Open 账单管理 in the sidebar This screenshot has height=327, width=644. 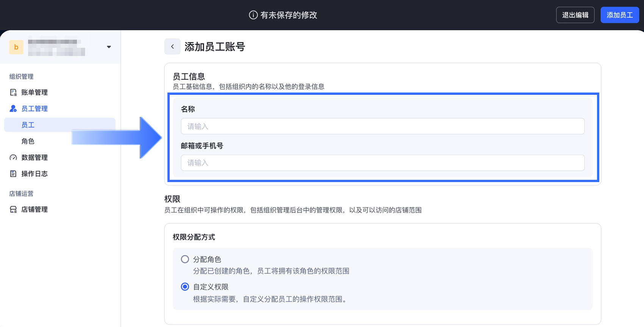coord(34,92)
